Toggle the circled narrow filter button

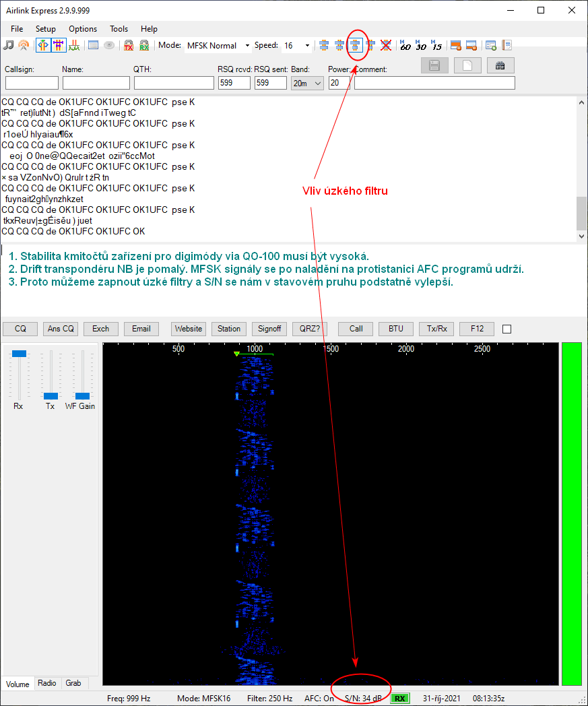pos(355,46)
